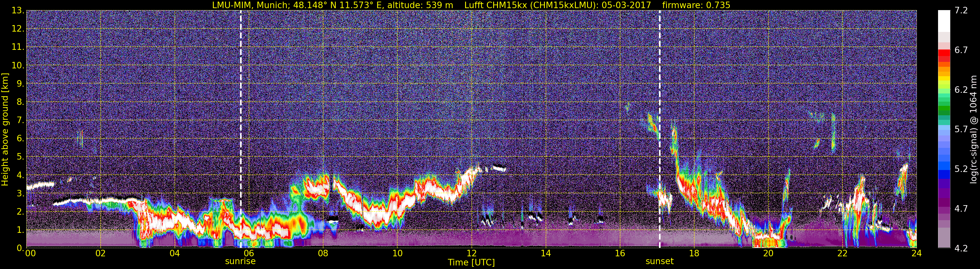Click the chart title starting 'LMU-MIM, Munich'
The width and height of the screenshot is (980, 269).
click(x=471, y=5)
